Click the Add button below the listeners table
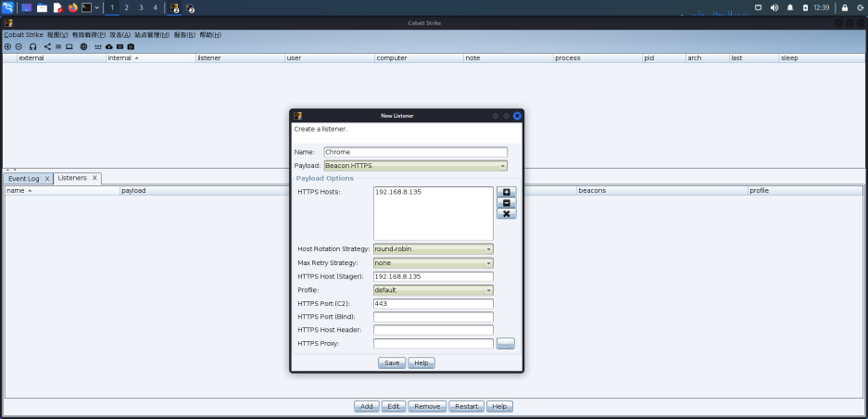This screenshot has width=868, height=419. [x=367, y=406]
